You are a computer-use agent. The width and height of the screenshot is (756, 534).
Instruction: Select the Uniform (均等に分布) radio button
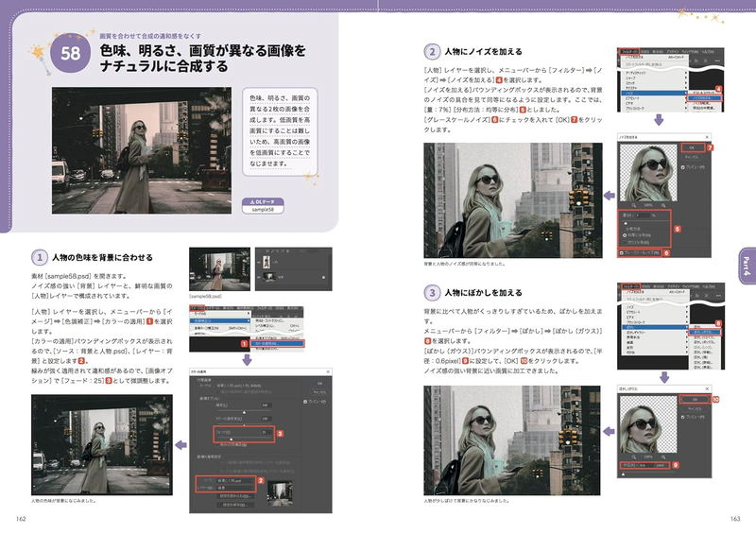coord(625,235)
